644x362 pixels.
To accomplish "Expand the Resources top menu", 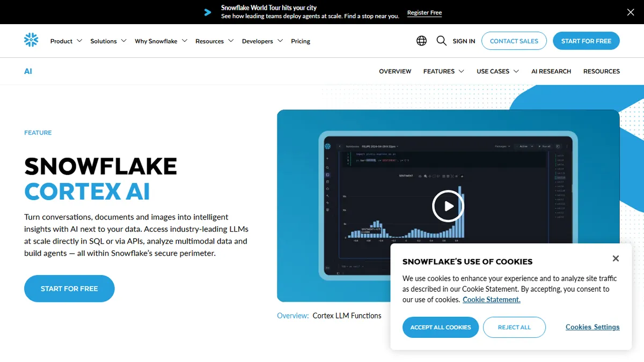I will coord(215,41).
